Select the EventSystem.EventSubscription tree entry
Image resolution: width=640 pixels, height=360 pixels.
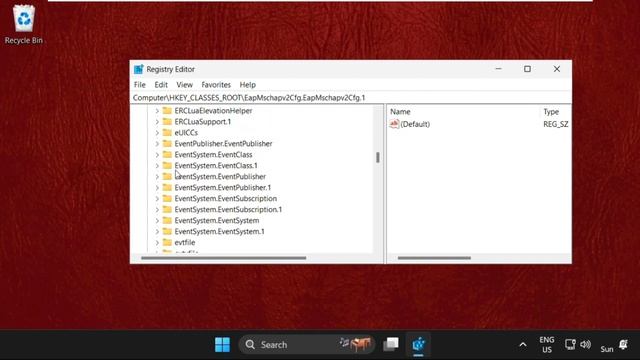[226, 198]
